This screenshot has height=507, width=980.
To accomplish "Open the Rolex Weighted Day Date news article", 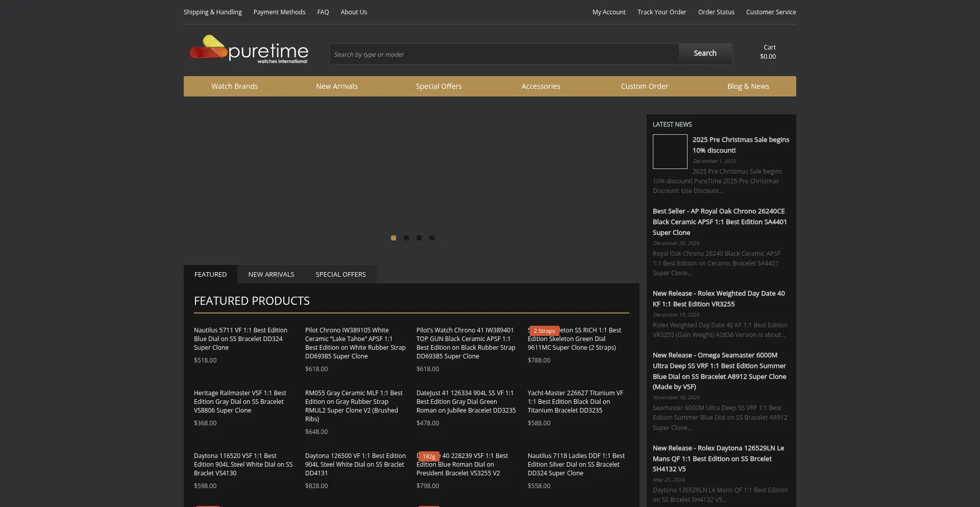I will [x=719, y=298].
